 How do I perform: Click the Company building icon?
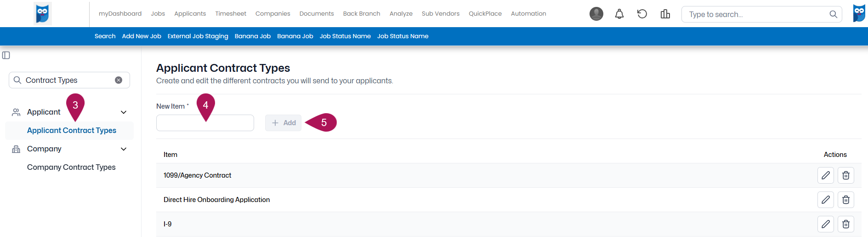[16, 149]
